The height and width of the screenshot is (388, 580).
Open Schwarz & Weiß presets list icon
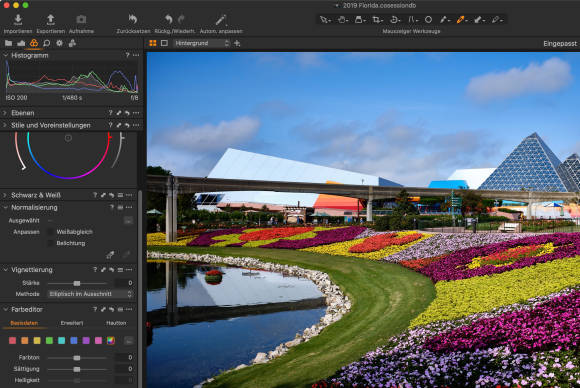(x=120, y=195)
